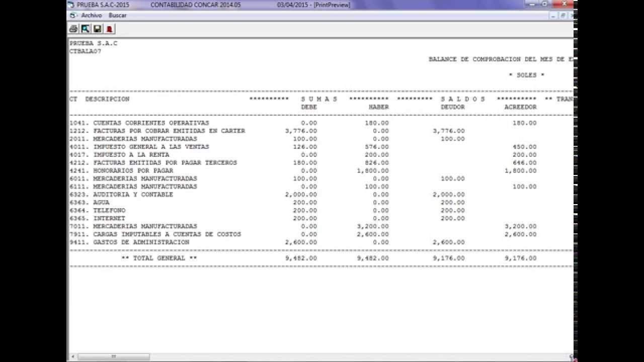This screenshot has width=644, height=362.
Task: Restore the inner PrintPreview child window
Action: click(x=563, y=16)
